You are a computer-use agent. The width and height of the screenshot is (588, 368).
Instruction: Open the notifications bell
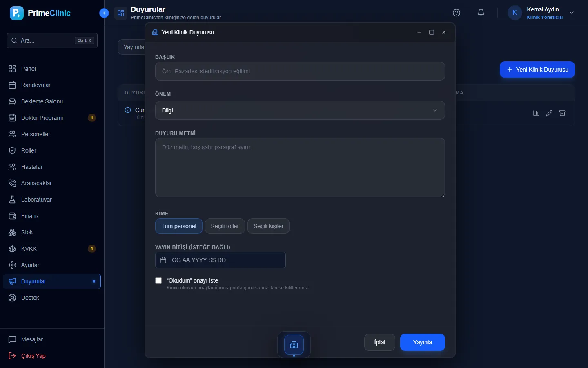point(481,13)
